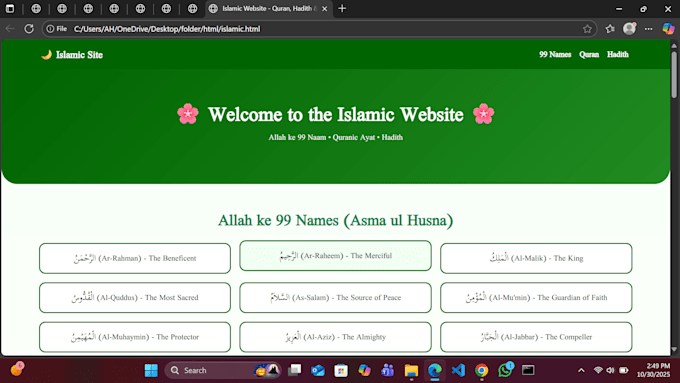
Task: Open Edge settings and more menu
Action: [648, 29]
